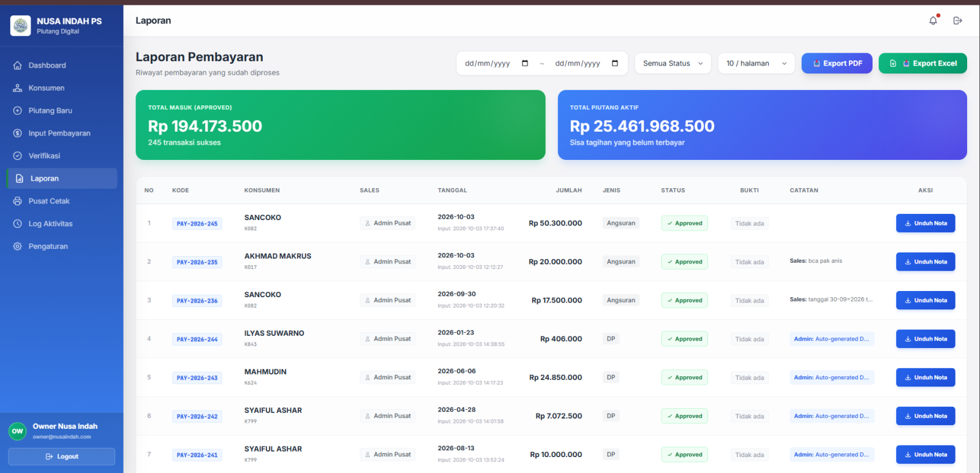
Task: Click the Tidak ada badge for PAY-2026-243
Action: pyautogui.click(x=750, y=377)
